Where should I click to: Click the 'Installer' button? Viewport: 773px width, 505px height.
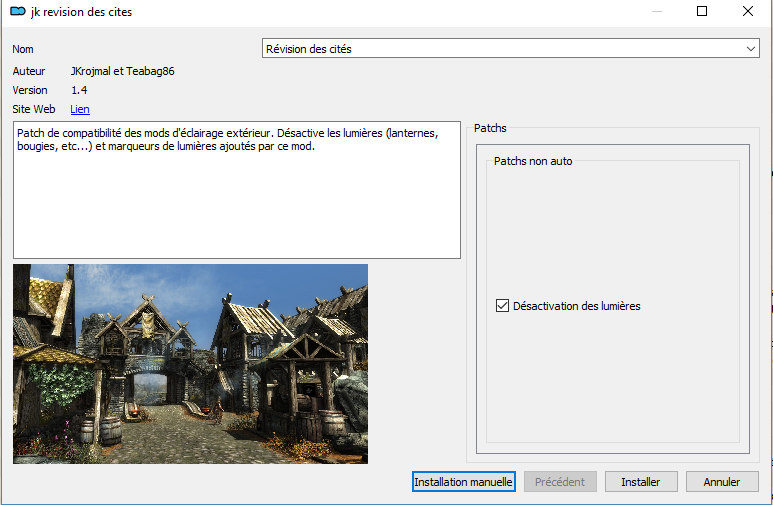click(641, 482)
